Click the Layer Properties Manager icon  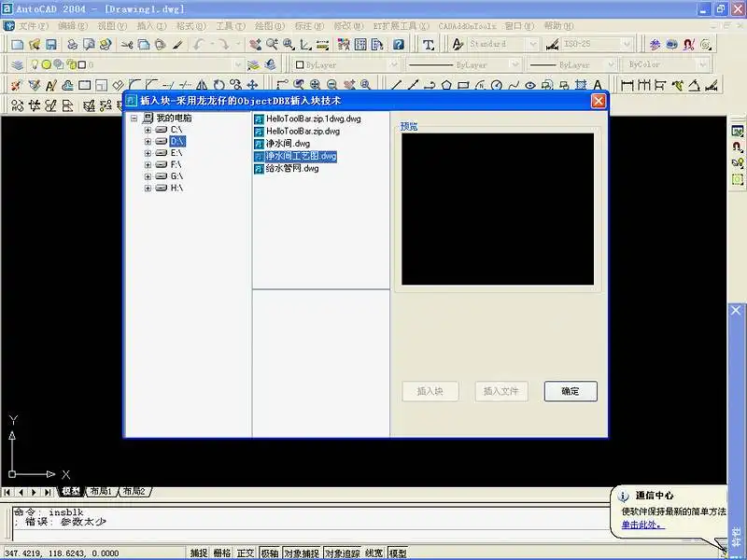tap(17, 64)
